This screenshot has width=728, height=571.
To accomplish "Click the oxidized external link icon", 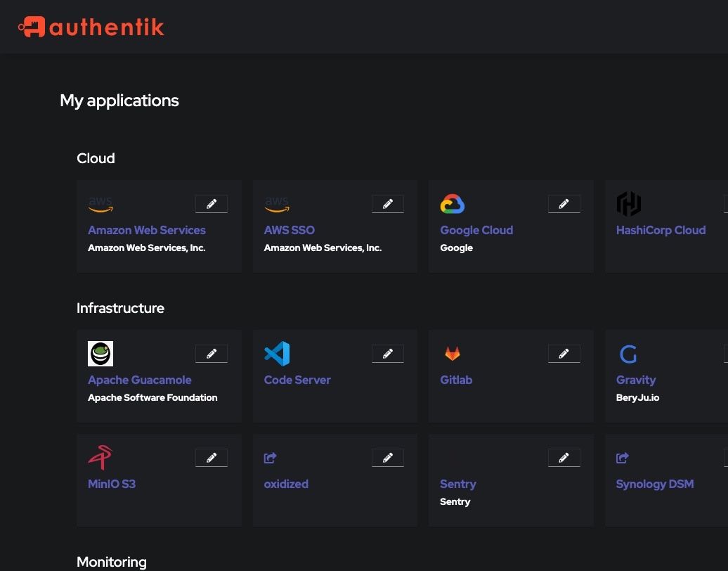I will click(271, 458).
